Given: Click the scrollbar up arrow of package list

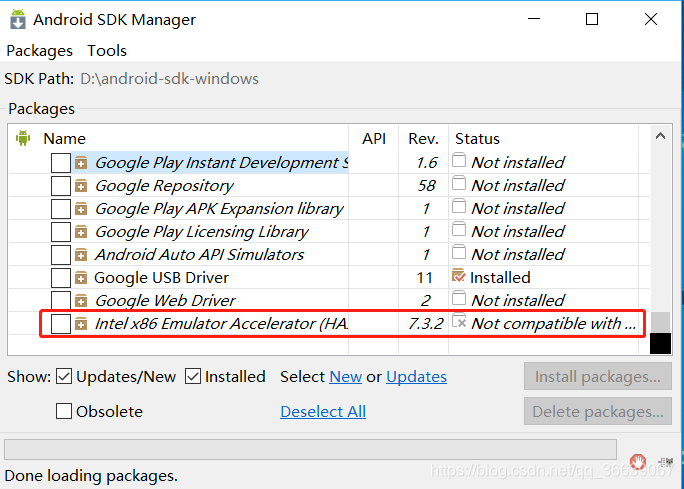Looking at the screenshot, I should 660,136.
